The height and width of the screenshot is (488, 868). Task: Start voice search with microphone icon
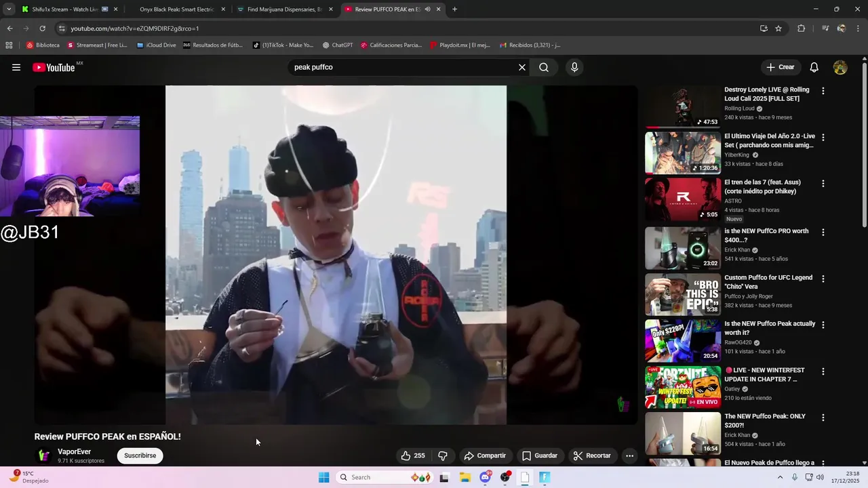574,67
